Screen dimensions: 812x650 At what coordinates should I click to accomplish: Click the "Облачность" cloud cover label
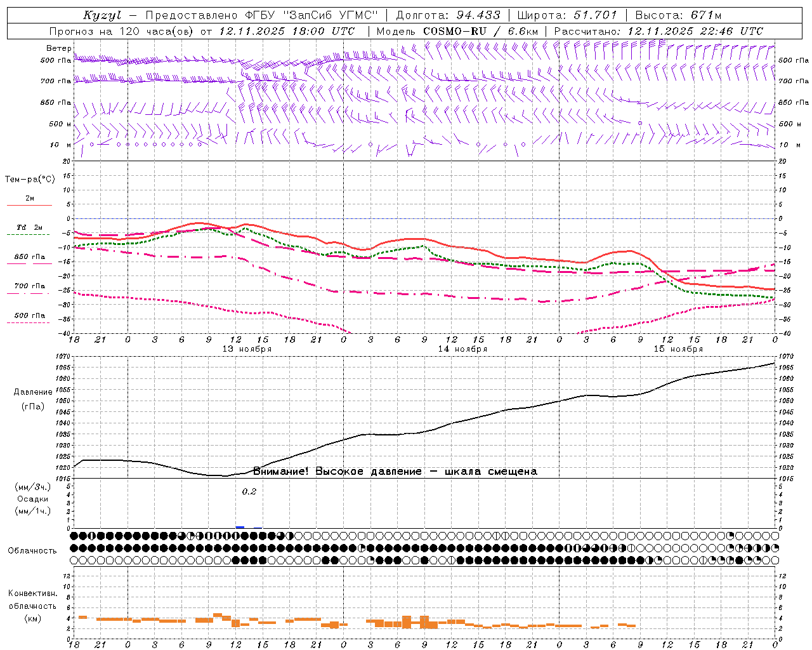[32, 551]
